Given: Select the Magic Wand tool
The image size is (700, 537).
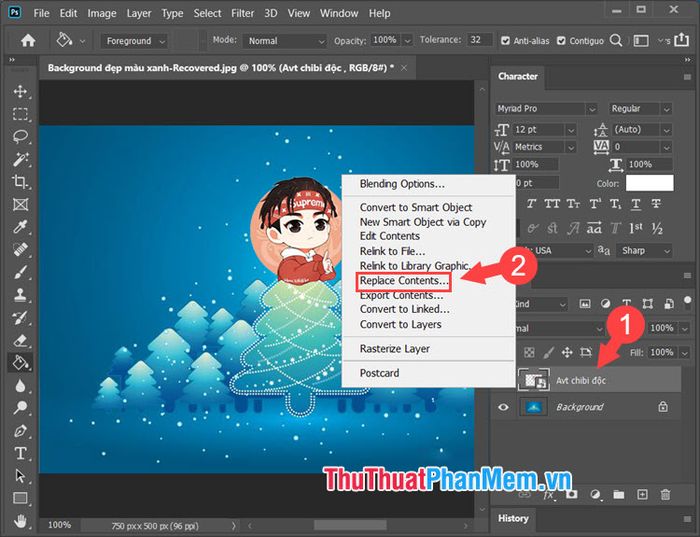Looking at the screenshot, I should click(20, 159).
